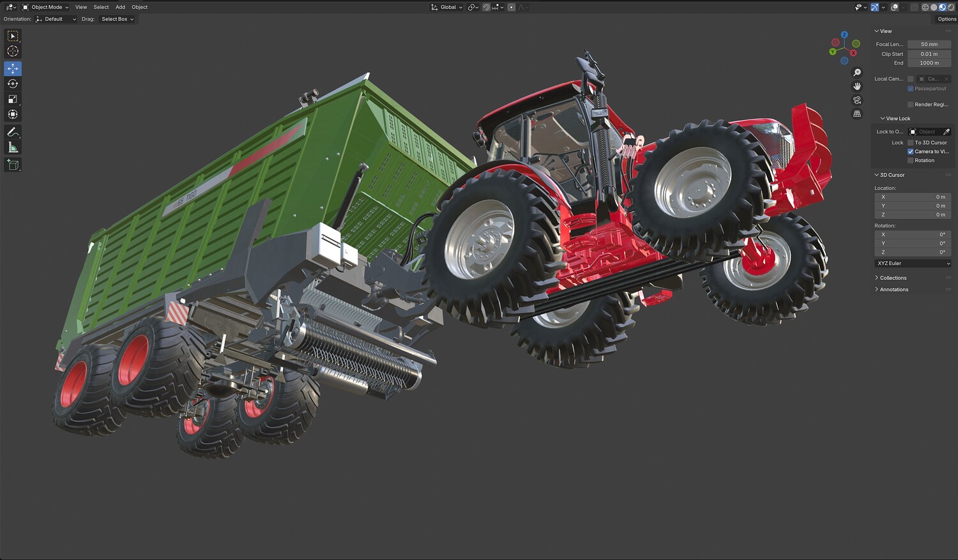
Task: Switch to rendered viewport shading
Action: tap(950, 7)
